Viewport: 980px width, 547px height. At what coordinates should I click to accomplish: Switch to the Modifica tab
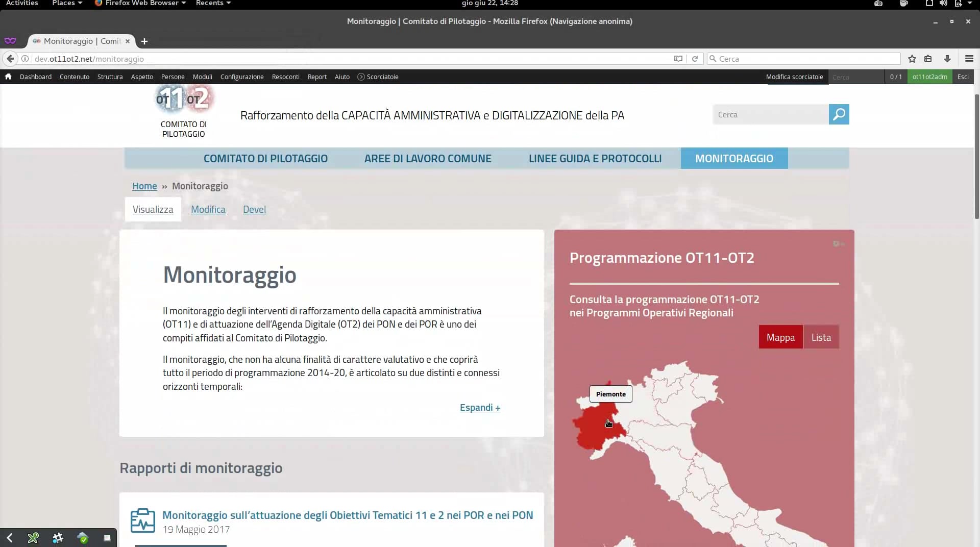pyautogui.click(x=208, y=209)
